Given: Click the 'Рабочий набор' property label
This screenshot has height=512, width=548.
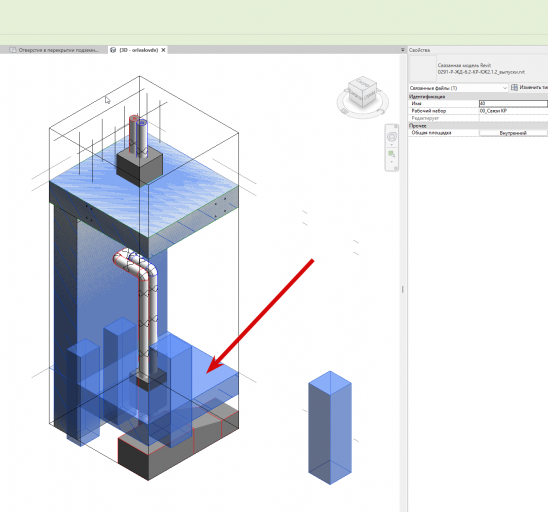Looking at the screenshot, I should pyautogui.click(x=428, y=111).
